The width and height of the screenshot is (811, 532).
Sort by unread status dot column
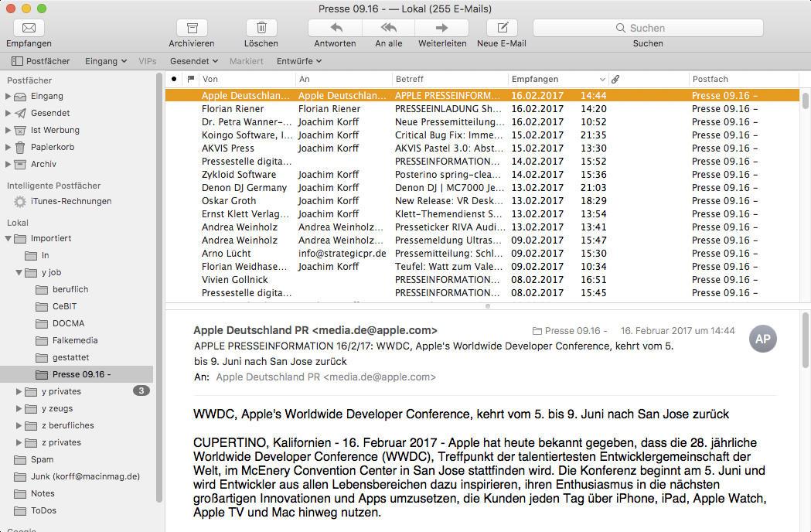[174, 79]
